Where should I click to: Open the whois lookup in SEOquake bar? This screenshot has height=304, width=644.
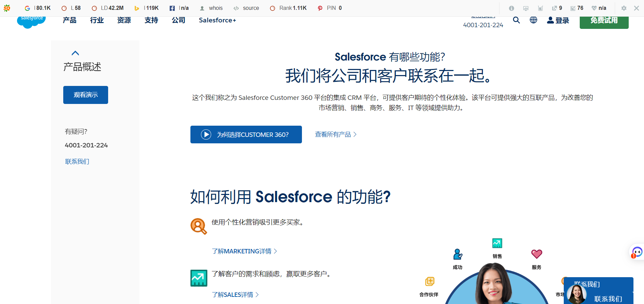pos(211,8)
